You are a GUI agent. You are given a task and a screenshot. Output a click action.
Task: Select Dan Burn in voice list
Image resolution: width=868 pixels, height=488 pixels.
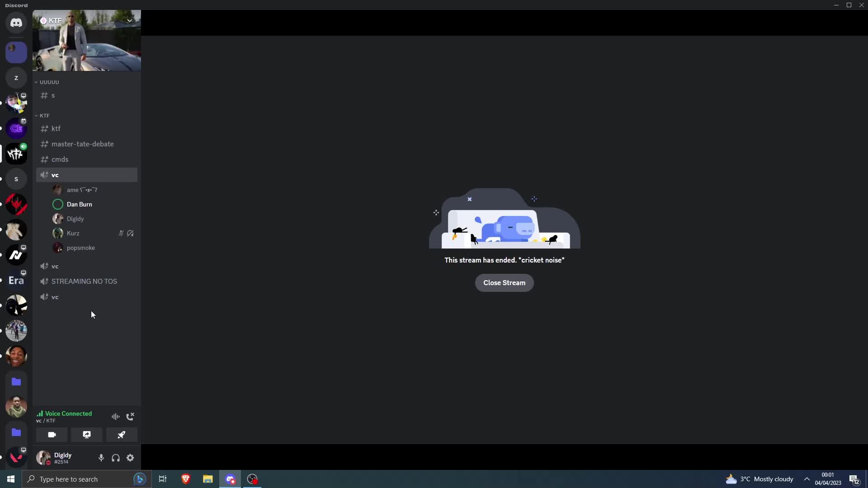tap(79, 204)
